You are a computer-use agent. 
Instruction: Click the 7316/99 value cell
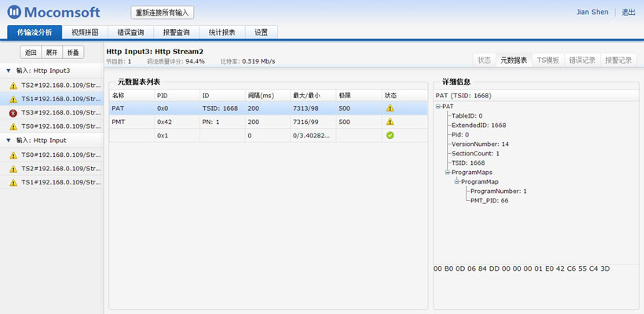click(313, 122)
